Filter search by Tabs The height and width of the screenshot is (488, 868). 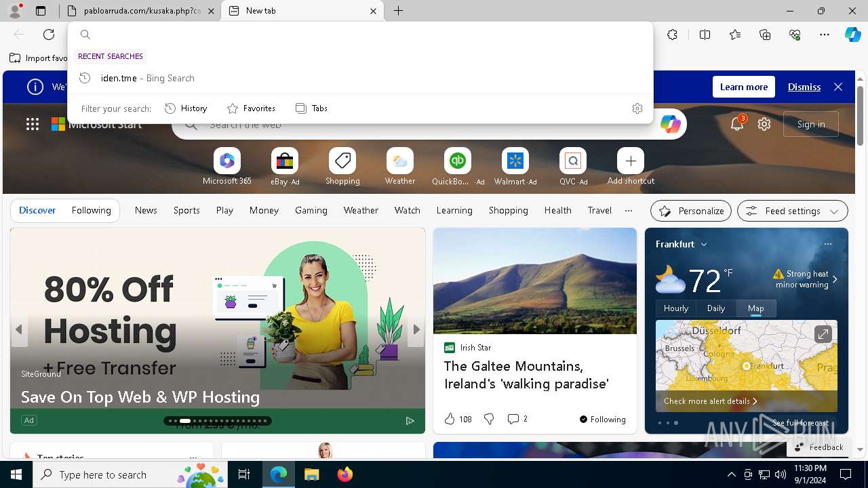311,108
